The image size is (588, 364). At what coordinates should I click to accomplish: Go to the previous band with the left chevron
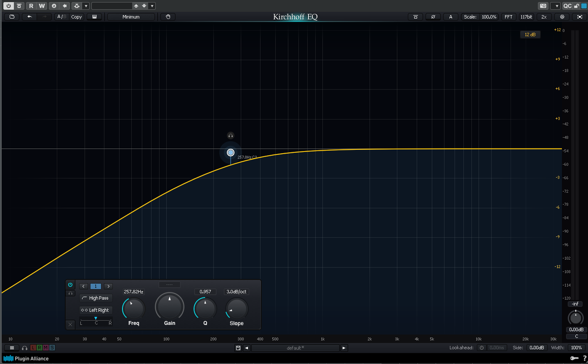tap(83, 286)
